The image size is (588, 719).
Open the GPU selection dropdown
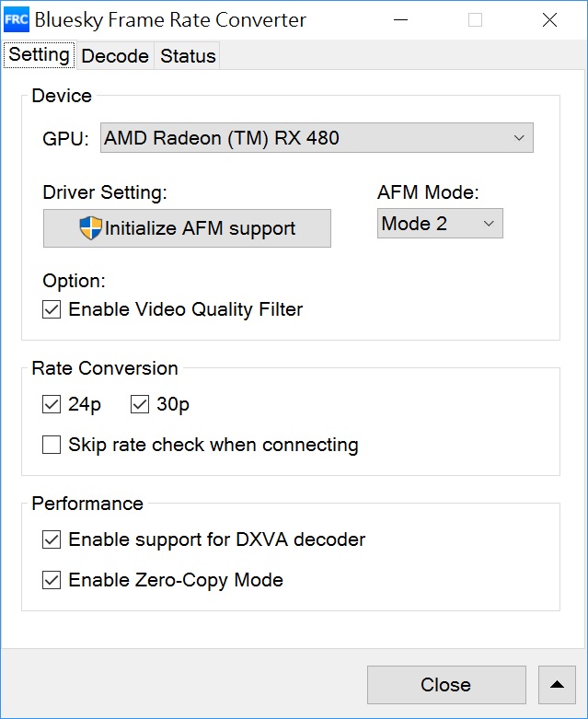pyautogui.click(x=317, y=138)
